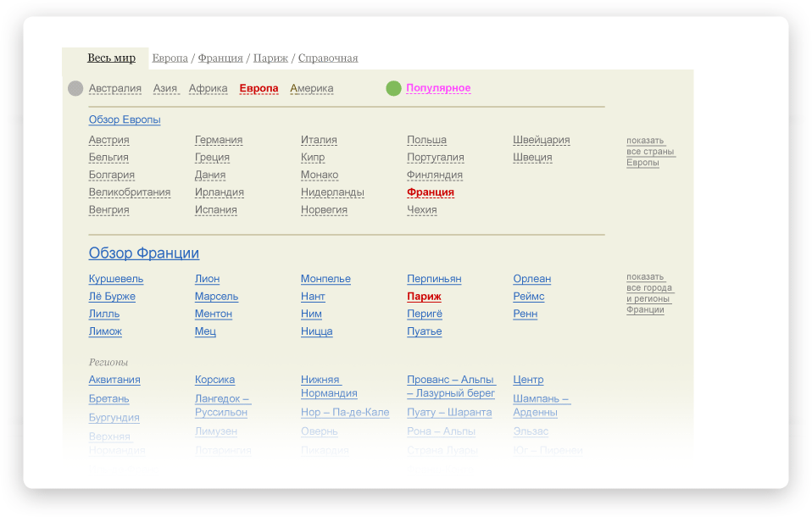Image resolution: width=812 pixels, height=517 pixels.
Task: Choose Америка in the continent list
Action: tap(311, 88)
